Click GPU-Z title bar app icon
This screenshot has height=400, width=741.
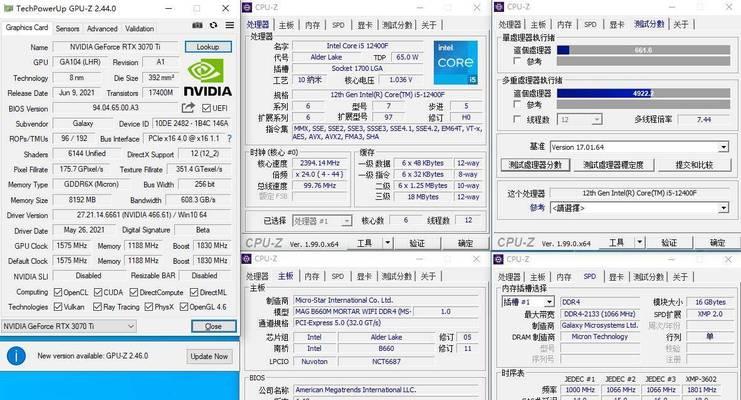pos(8,9)
